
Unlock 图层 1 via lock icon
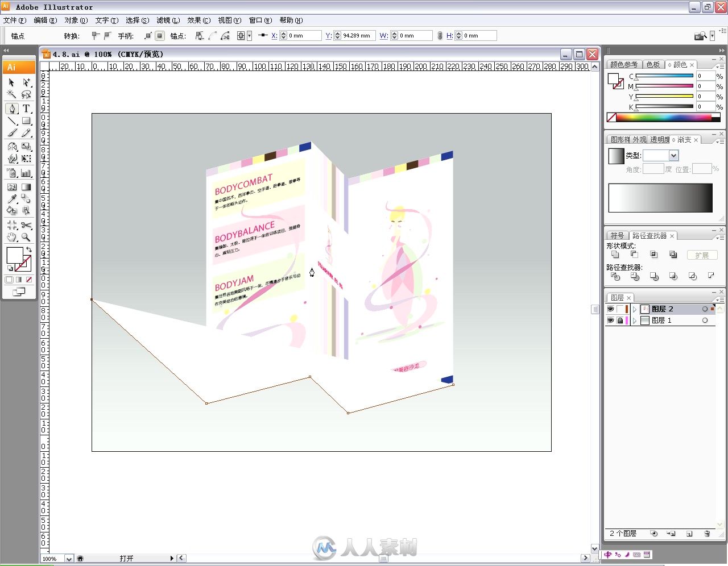pos(621,321)
